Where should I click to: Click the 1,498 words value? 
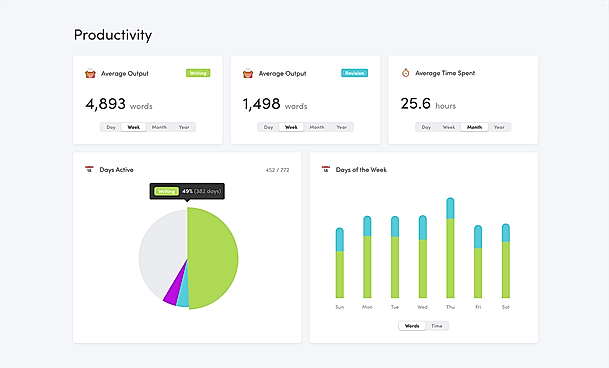coord(275,104)
